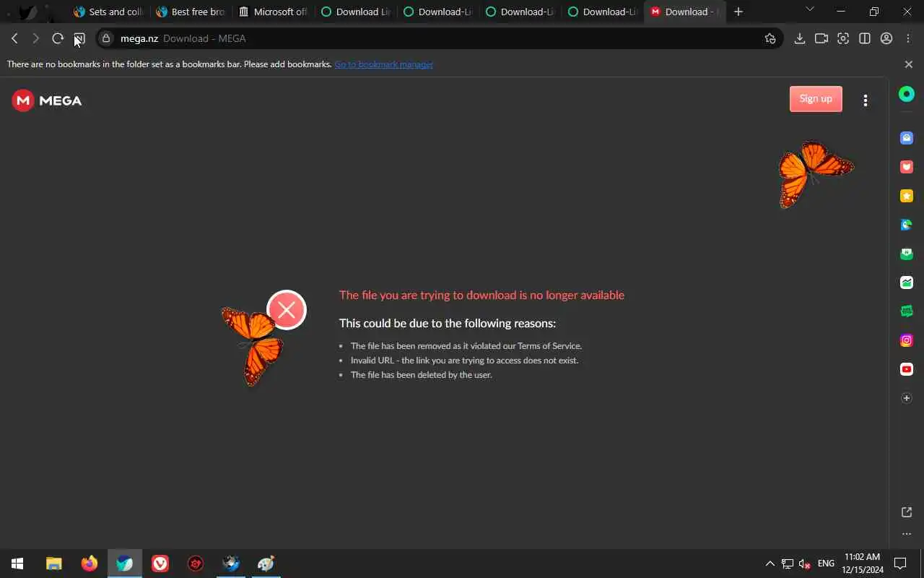Open Windows notification center
Image resolution: width=924 pixels, height=578 pixels.
click(900, 564)
